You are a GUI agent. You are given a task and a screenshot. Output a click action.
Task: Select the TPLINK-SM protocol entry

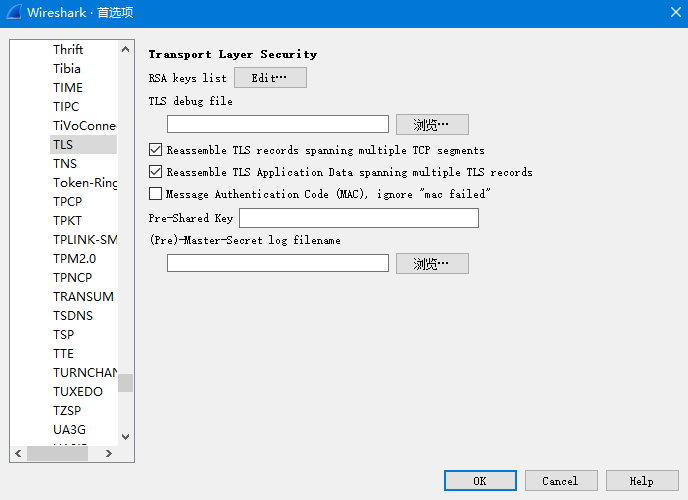click(85, 239)
